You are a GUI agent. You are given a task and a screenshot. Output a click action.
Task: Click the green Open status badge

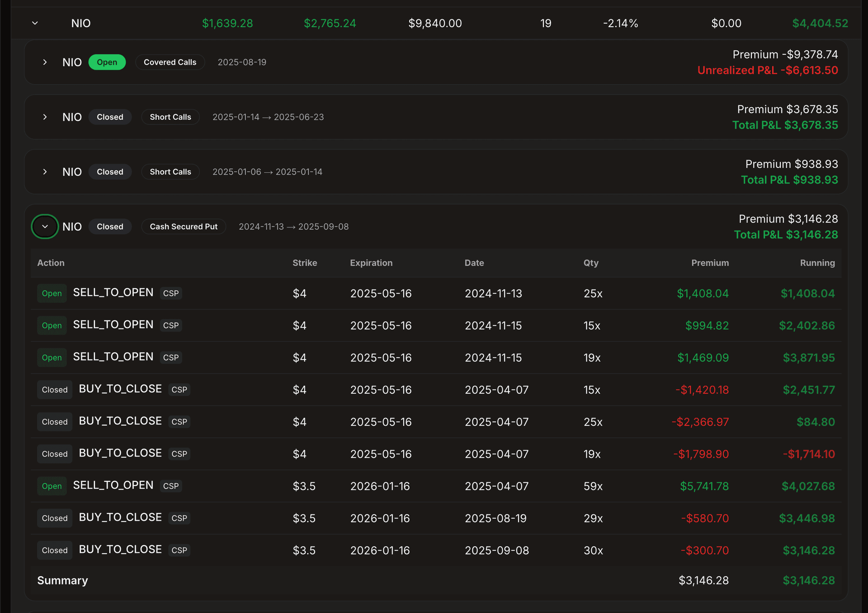click(x=107, y=62)
